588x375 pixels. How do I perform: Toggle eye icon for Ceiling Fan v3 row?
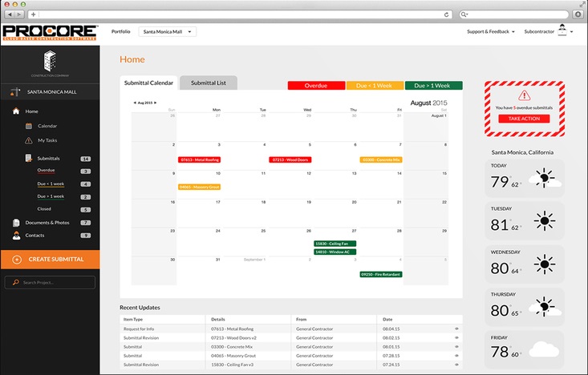(456, 365)
